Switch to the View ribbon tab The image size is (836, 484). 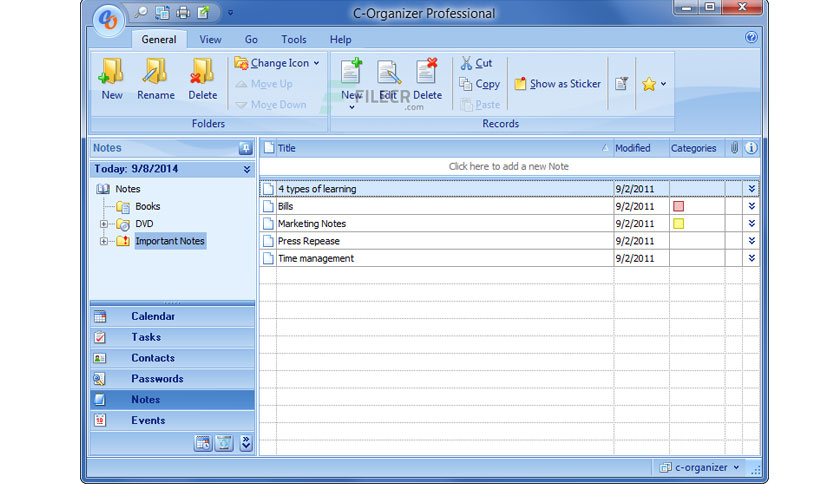(x=210, y=39)
